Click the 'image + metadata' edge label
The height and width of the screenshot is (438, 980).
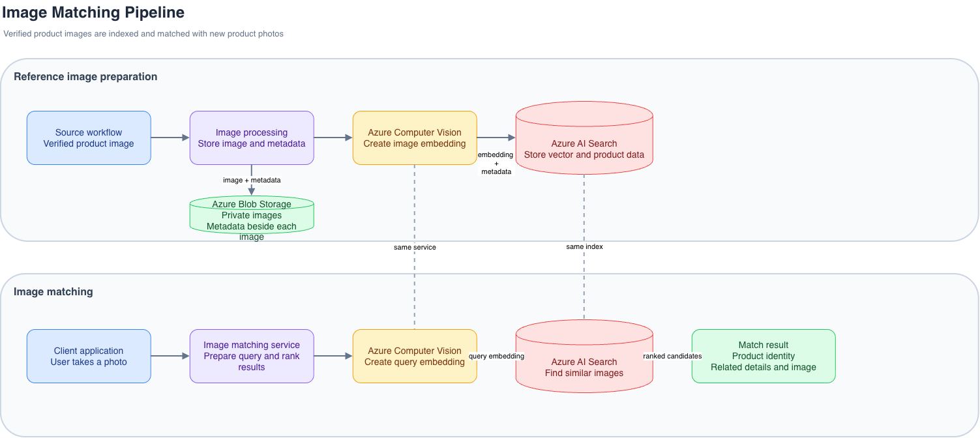coord(252,180)
